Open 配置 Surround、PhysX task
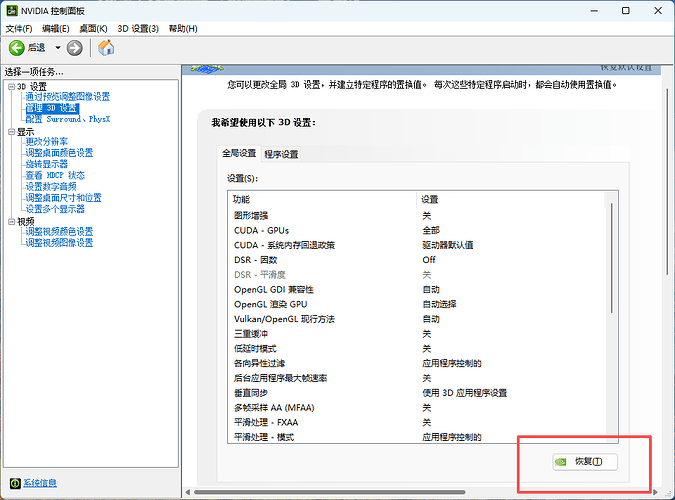The width and height of the screenshot is (675, 500). (68, 119)
